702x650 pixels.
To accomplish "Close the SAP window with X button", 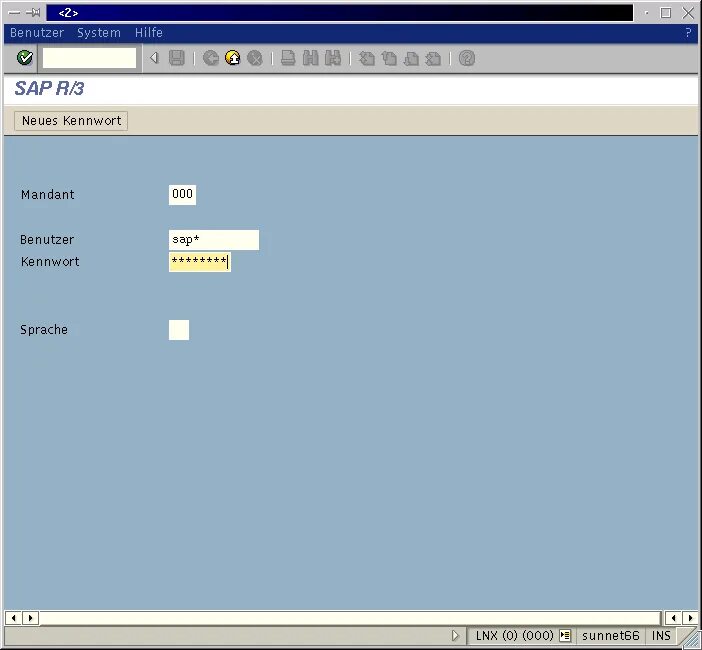I will point(688,13).
